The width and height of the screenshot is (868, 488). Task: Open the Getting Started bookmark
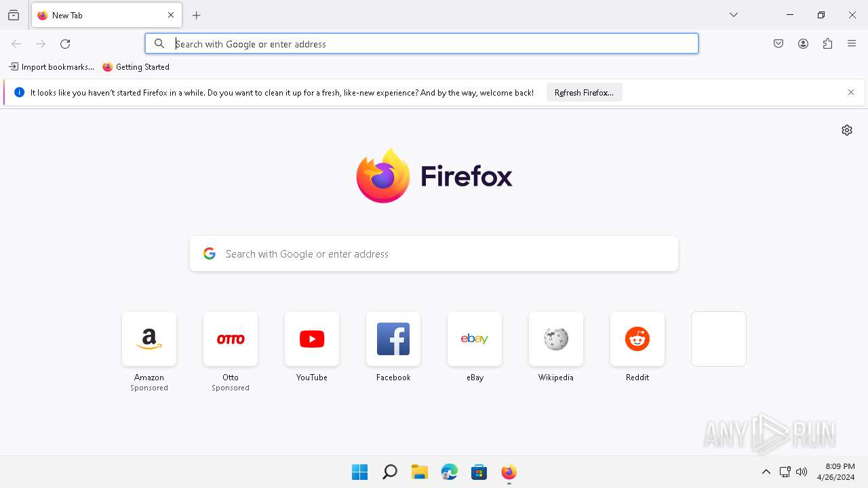pos(136,67)
